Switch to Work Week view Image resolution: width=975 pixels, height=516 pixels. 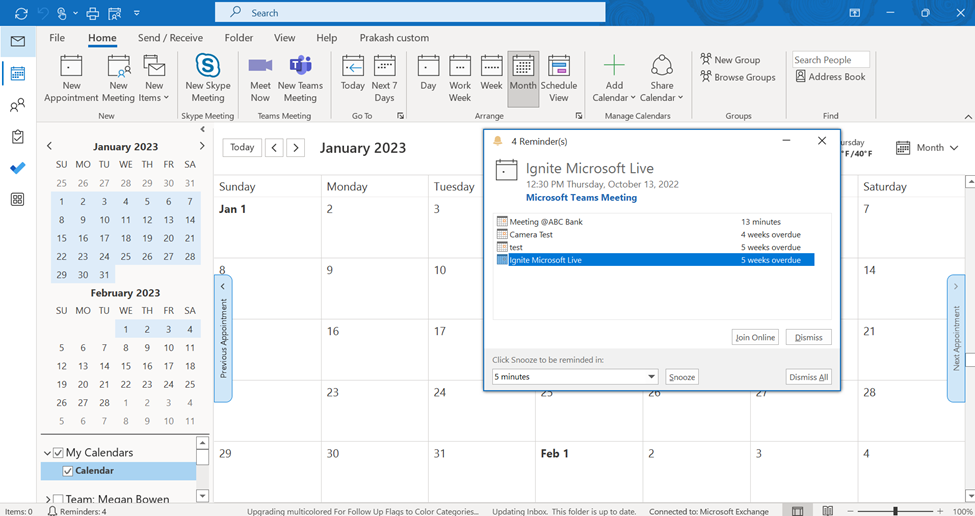tap(460, 78)
